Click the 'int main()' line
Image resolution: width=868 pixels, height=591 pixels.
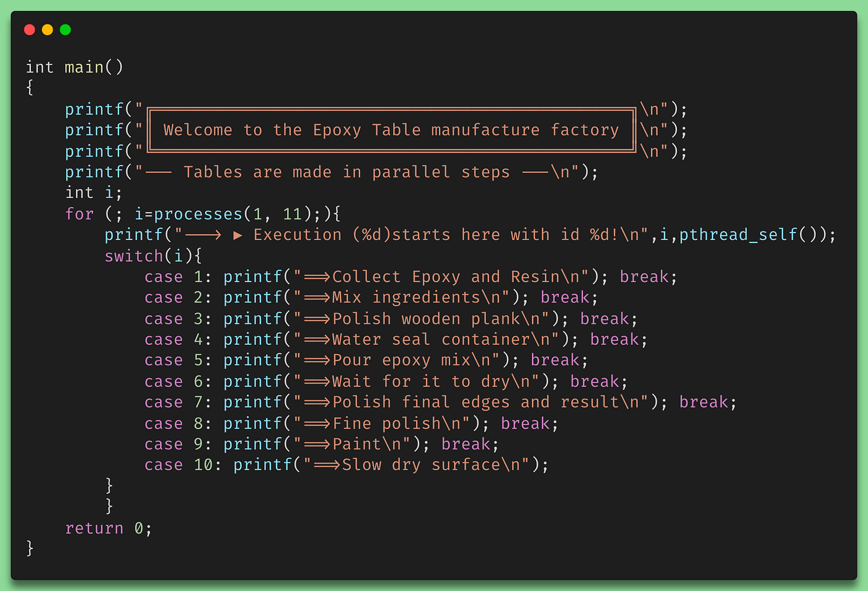tap(74, 67)
